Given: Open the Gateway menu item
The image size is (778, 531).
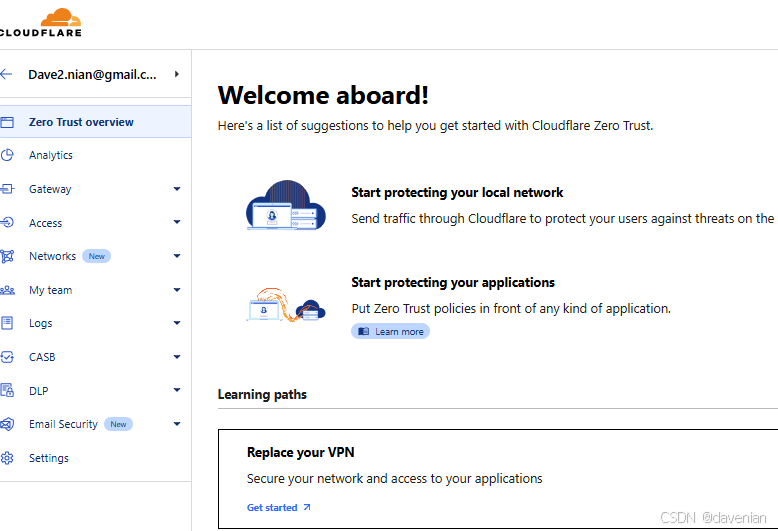Looking at the screenshot, I should click(50, 189).
